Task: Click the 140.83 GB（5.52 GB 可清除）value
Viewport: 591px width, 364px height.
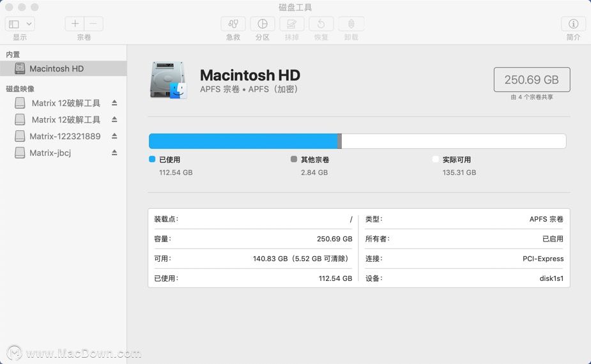Action: click(302, 259)
